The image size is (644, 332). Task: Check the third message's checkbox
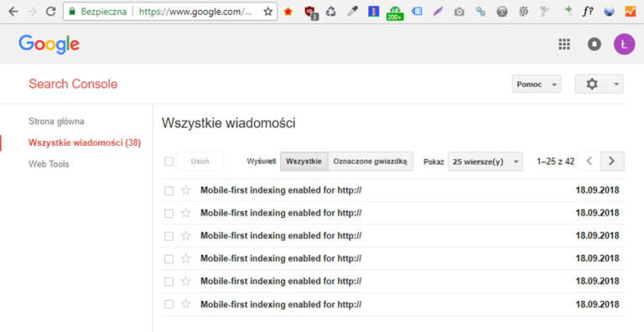pyautogui.click(x=169, y=236)
